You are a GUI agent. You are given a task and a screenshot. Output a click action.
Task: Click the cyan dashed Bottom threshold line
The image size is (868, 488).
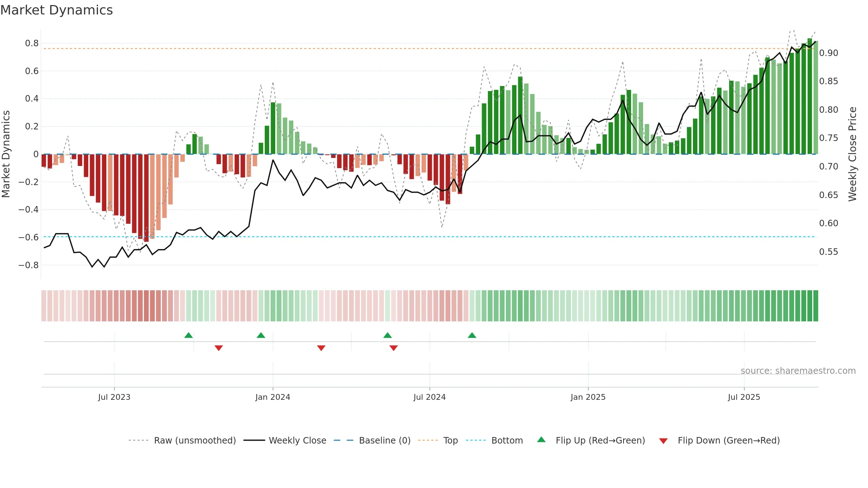(429, 237)
